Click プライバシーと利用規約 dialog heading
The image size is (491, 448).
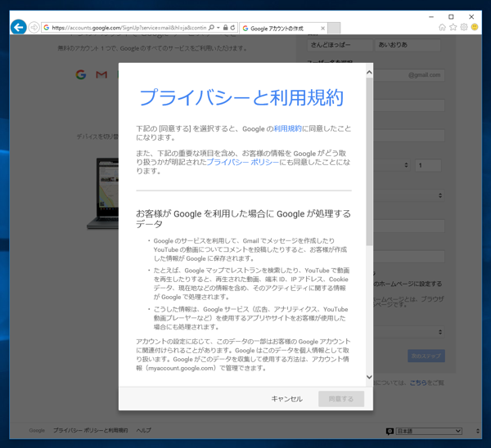pyautogui.click(x=241, y=97)
